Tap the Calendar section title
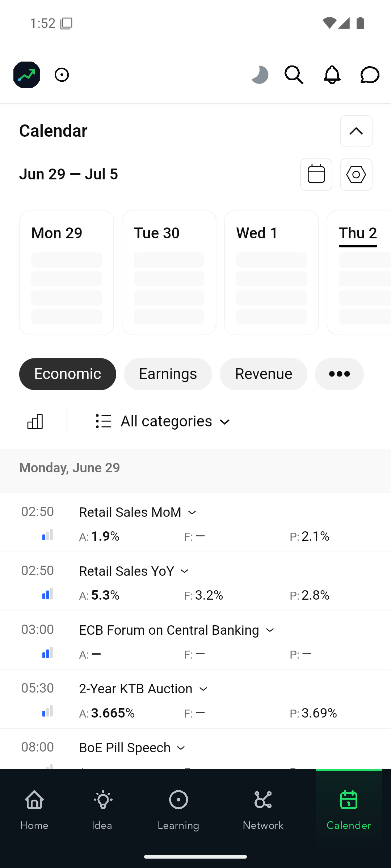 pos(53,131)
